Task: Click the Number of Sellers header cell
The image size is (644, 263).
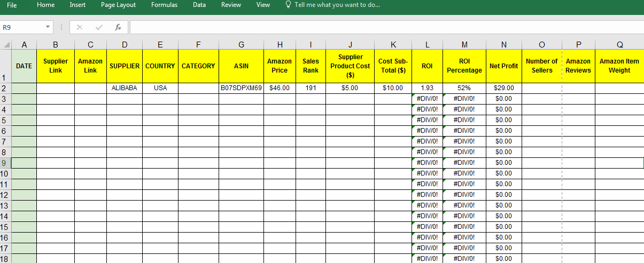Action: pos(542,66)
